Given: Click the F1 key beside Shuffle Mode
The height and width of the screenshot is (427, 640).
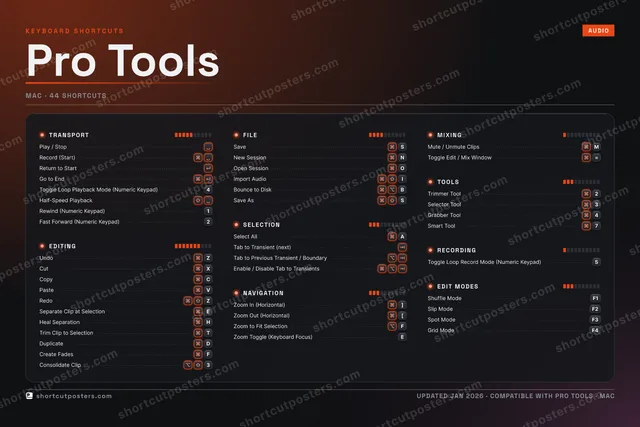Looking at the screenshot, I should (x=595, y=298).
